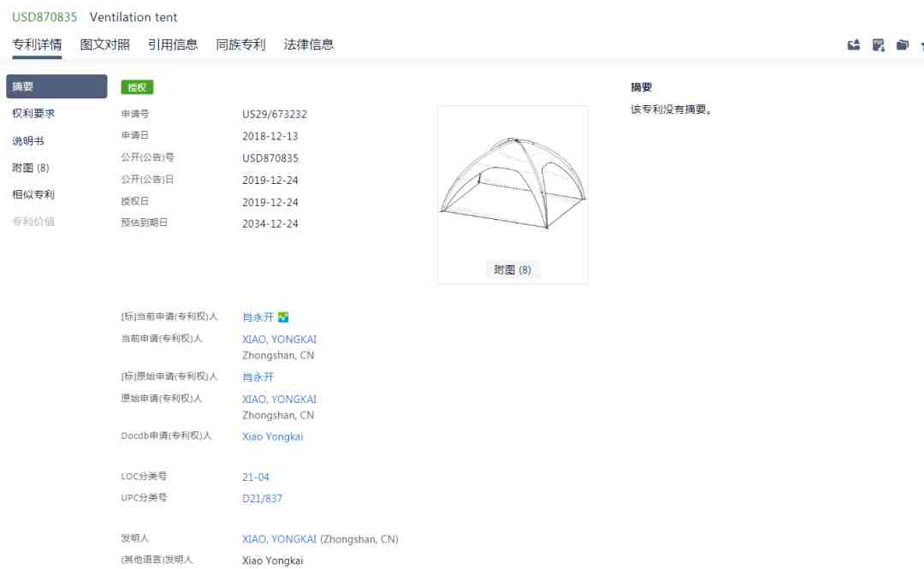Image resolution: width=924 pixels, height=569 pixels.
Task: Open the tent drawing thumbnail
Action: coord(512,183)
